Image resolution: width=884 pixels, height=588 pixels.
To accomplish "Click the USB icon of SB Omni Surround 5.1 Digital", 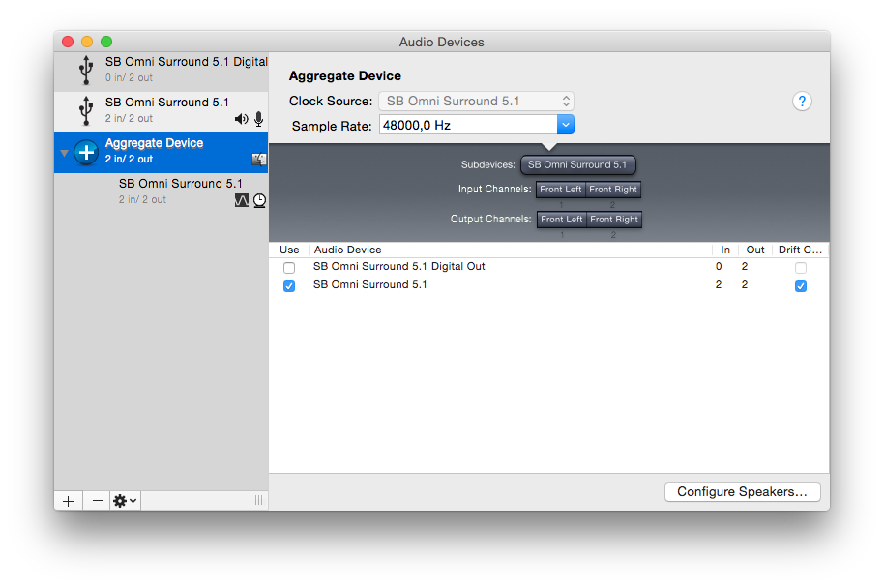I will 86,71.
